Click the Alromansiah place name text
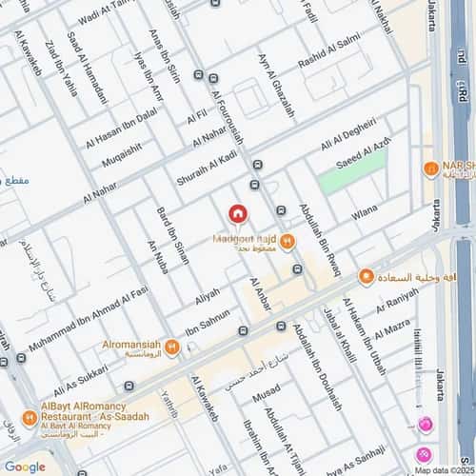 (131, 345)
